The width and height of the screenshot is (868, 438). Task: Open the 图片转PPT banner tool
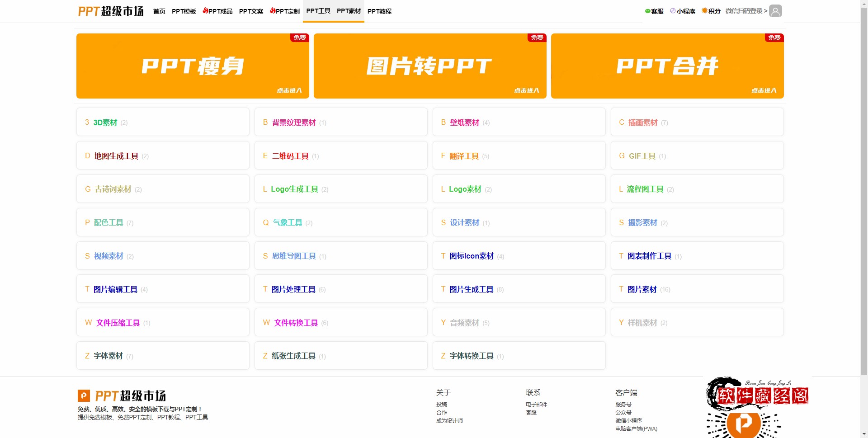430,66
